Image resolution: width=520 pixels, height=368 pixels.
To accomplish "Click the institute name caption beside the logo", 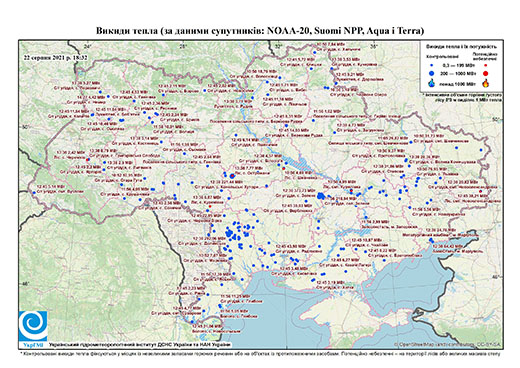I will 140,345.
